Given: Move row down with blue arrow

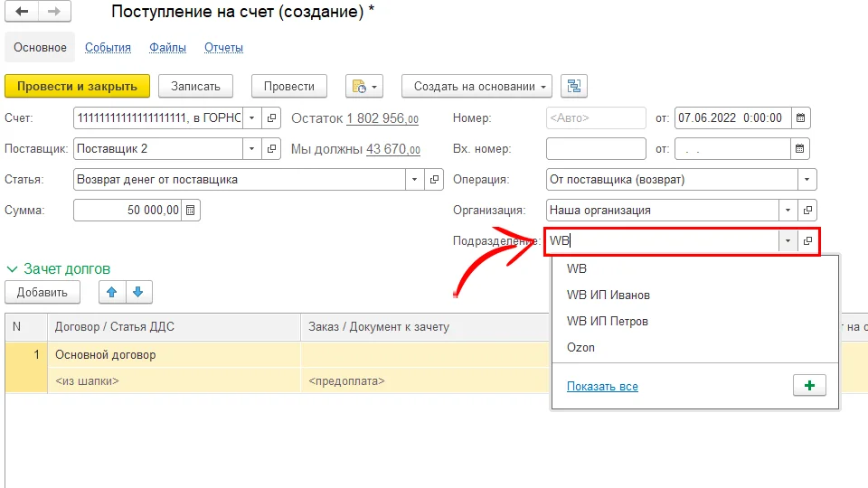Looking at the screenshot, I should 137,292.
